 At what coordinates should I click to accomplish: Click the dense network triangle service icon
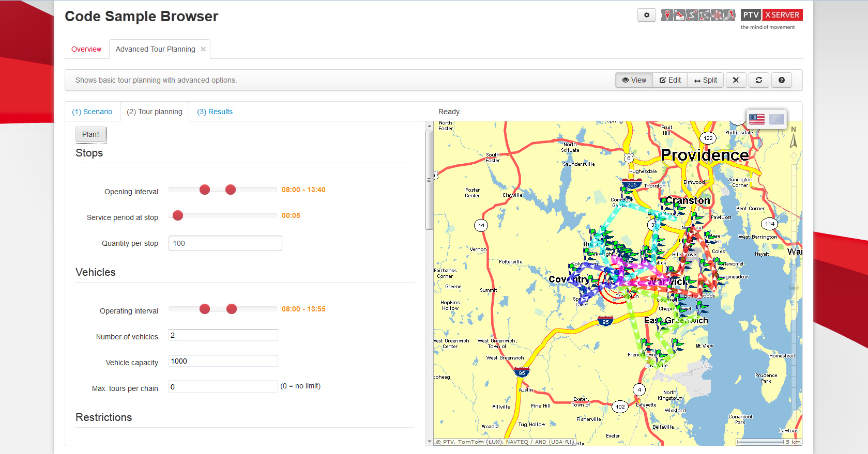(x=717, y=15)
